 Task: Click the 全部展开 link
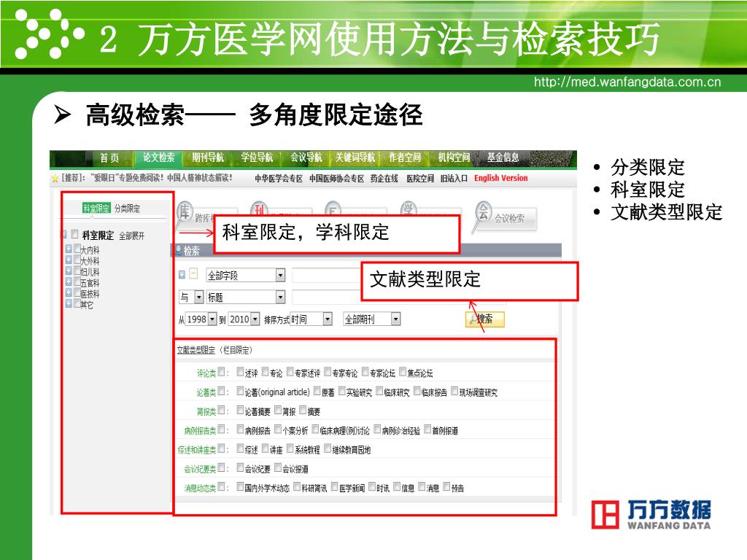(x=131, y=236)
